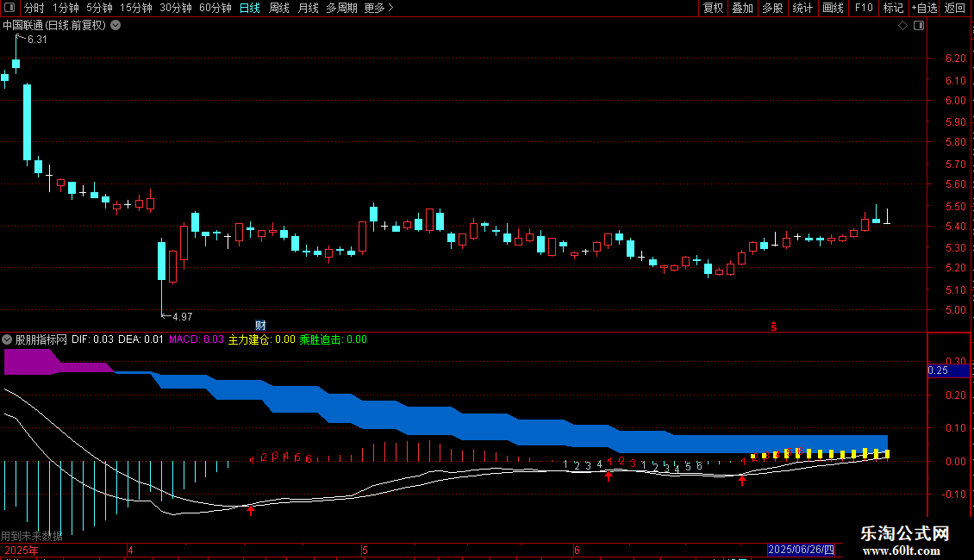This screenshot has height=560, width=974.
Task: Open the 画线 drawing tools
Action: pyautogui.click(x=833, y=8)
